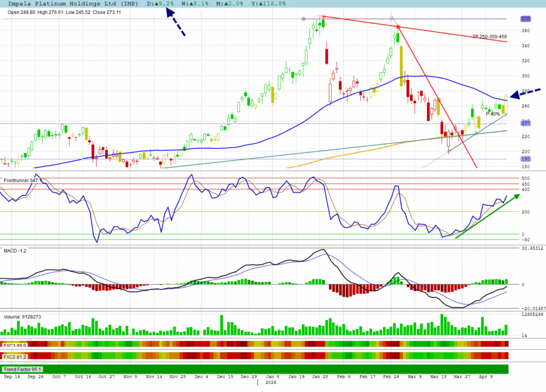Select the 237 price level tag
This screenshot has height=392, width=546.
(x=526, y=124)
